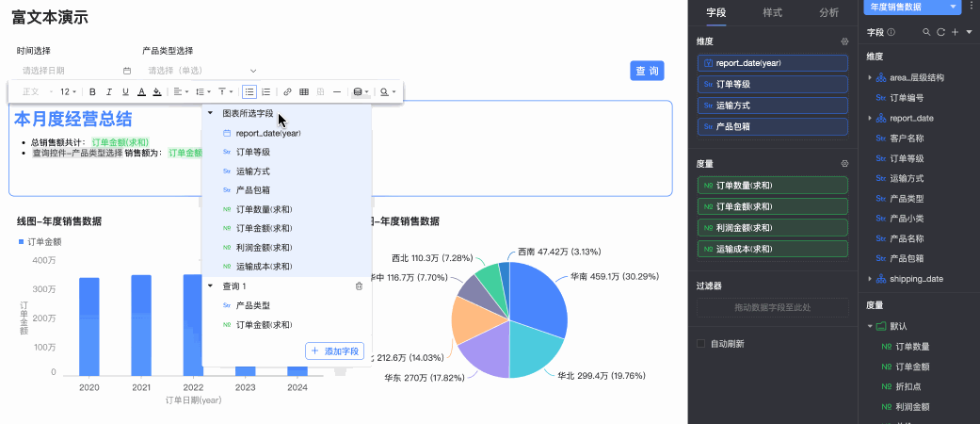This screenshot has height=424, width=980.
Task: Insert table with the table grid icon
Action: (x=304, y=92)
